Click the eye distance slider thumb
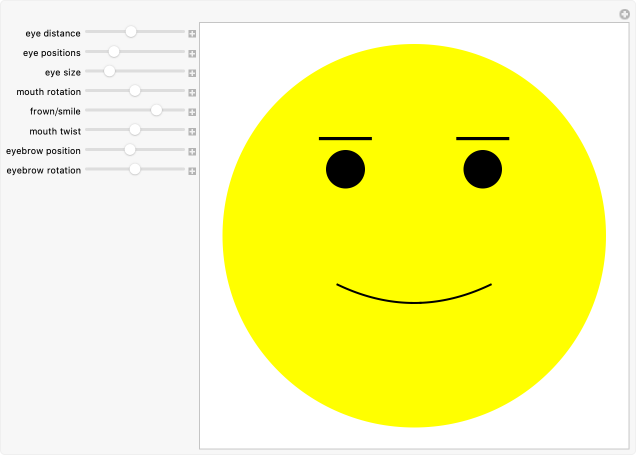The image size is (636, 456). pyautogui.click(x=131, y=32)
